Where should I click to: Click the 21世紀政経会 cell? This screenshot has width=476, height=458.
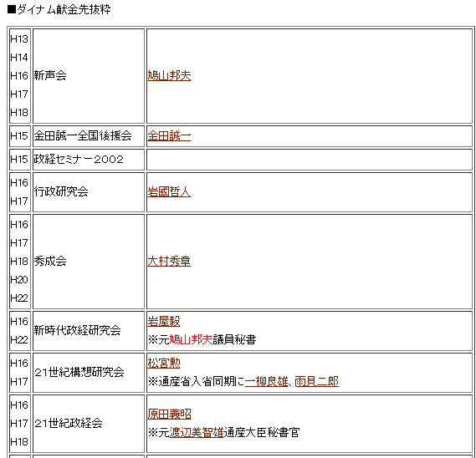pyautogui.click(x=89, y=424)
